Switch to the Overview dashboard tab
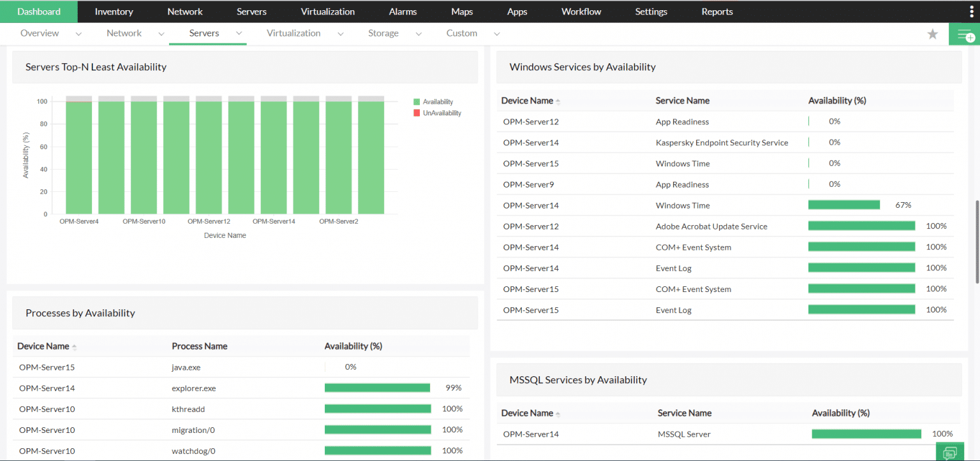The image size is (980, 461). tap(40, 33)
